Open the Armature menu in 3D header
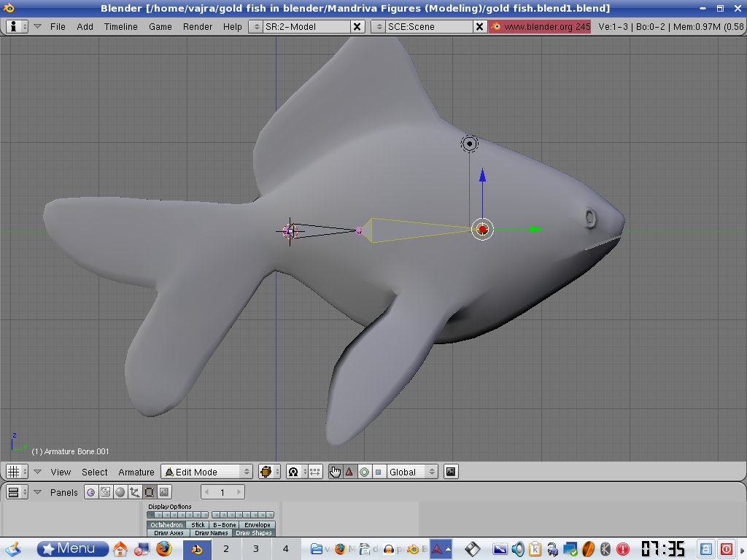747x560 pixels. click(x=136, y=472)
